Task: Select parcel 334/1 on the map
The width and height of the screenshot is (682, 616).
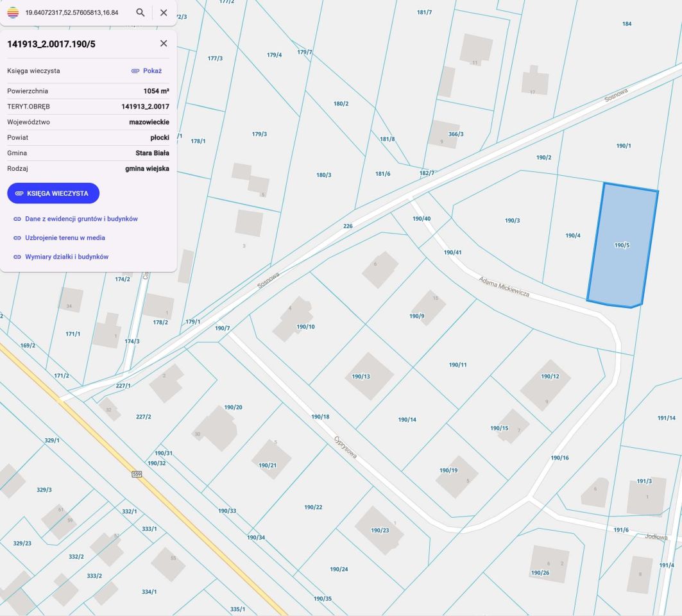Action: (149, 592)
